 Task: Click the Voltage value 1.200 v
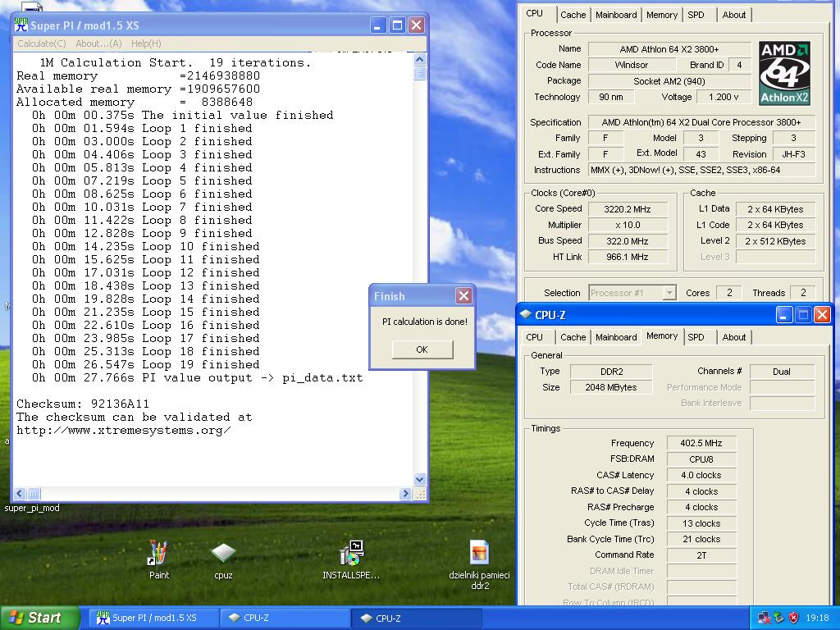[724, 97]
